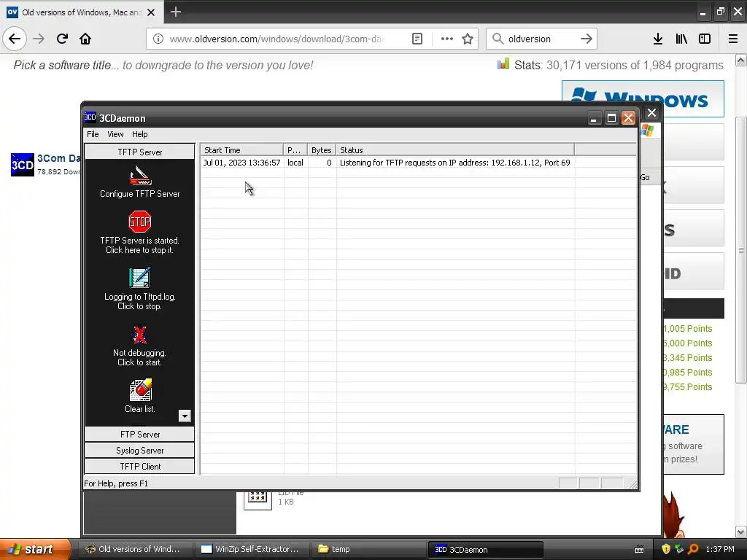Open the Help menu in 3CDaemon
747x560 pixels.
139,134
